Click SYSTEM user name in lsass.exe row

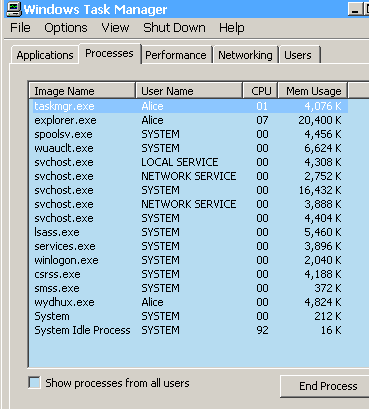(160, 232)
